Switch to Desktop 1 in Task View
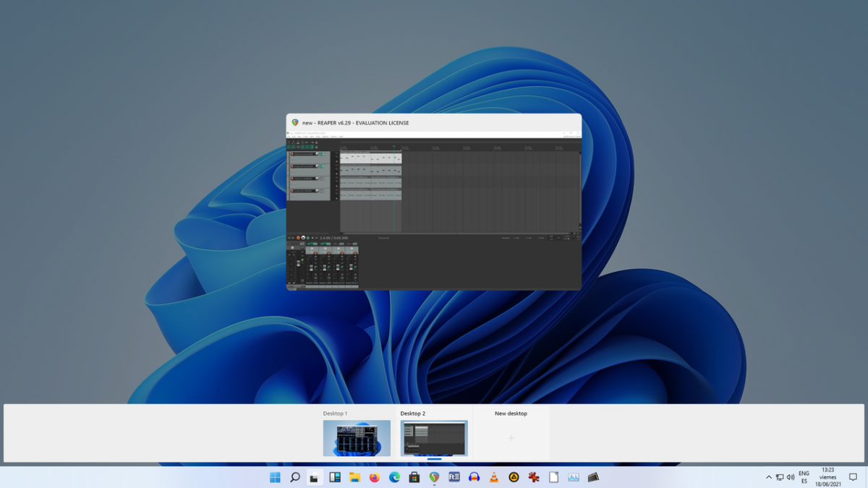 coord(357,438)
